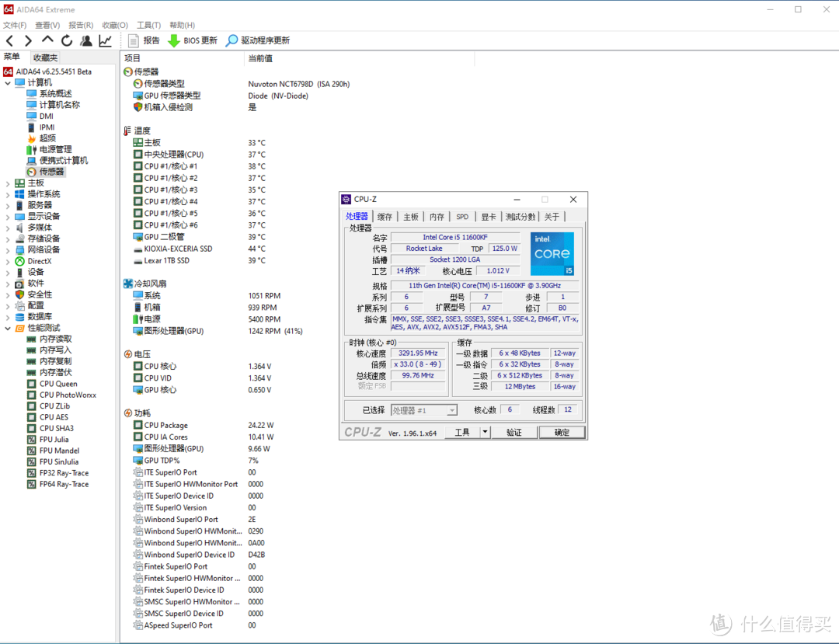Image resolution: width=839 pixels, height=644 pixels.
Task: Expand the 服务器 tree node
Action: [8, 206]
